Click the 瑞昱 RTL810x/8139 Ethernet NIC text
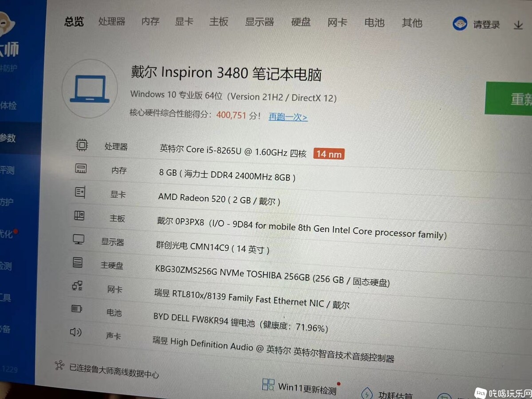This screenshot has width=532, height=399. point(252,298)
